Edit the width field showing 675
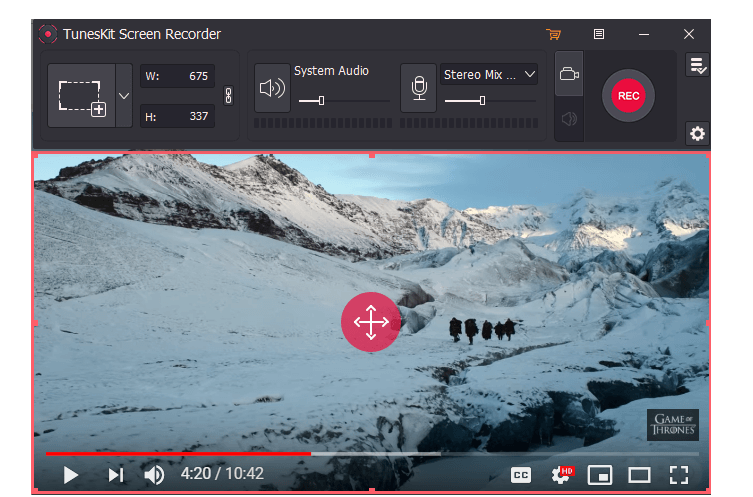This screenshot has width=753, height=497. pyautogui.click(x=177, y=76)
